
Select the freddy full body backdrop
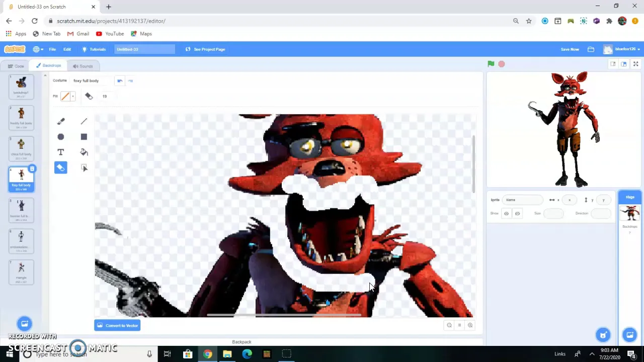pos(21,118)
